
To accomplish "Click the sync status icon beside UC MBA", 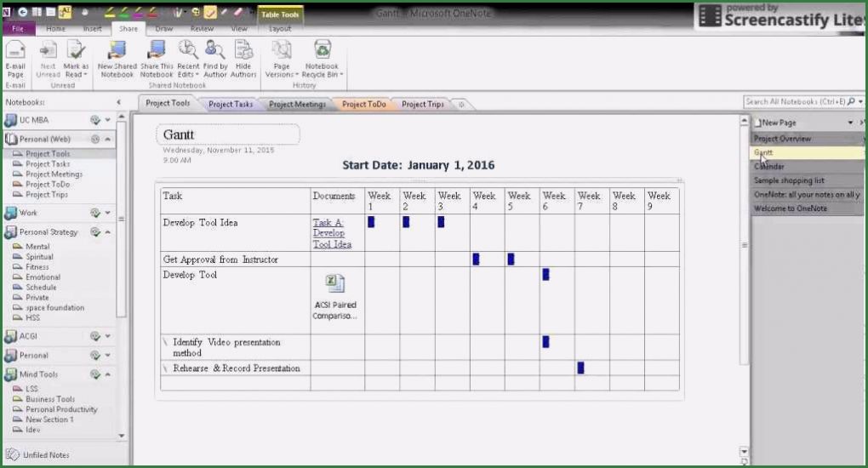I will pos(94,120).
